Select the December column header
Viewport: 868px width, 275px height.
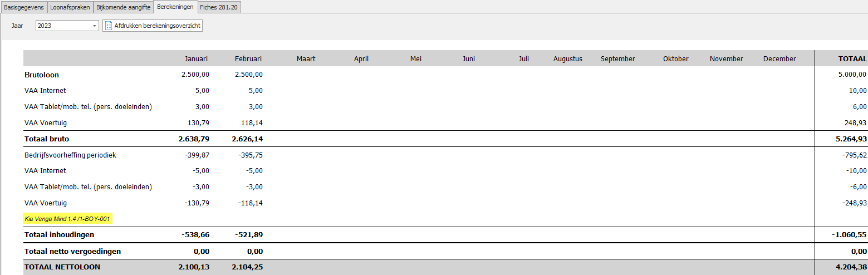click(779, 59)
